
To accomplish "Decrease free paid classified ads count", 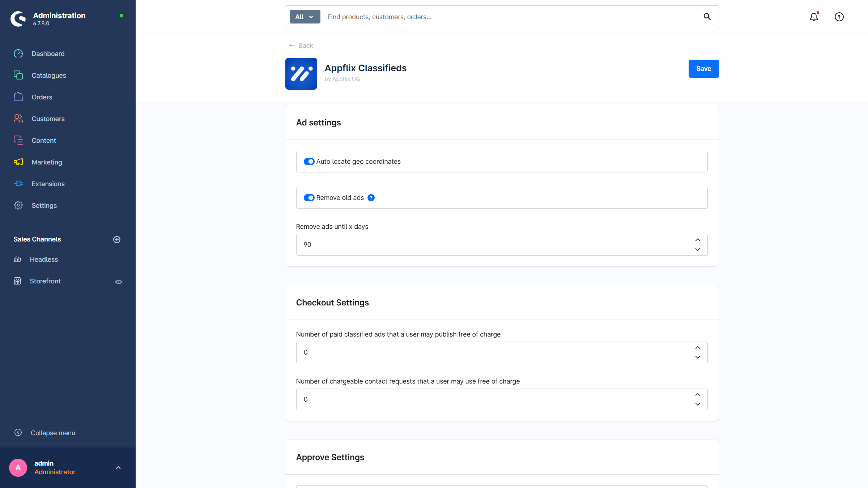I will click(698, 357).
